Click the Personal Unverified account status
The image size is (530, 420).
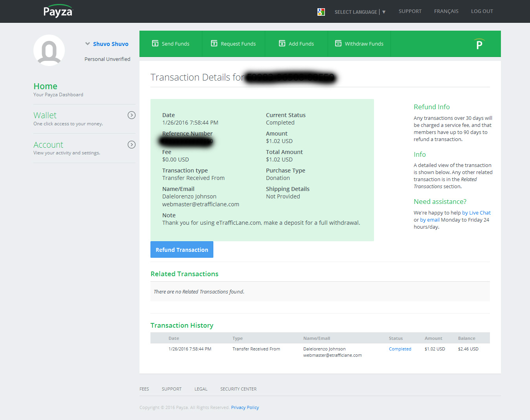click(107, 59)
